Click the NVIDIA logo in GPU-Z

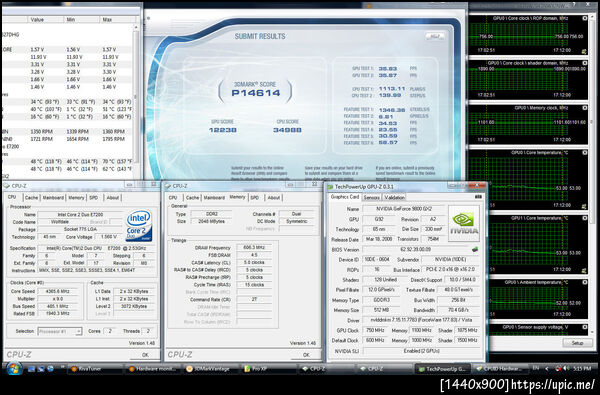click(x=463, y=223)
